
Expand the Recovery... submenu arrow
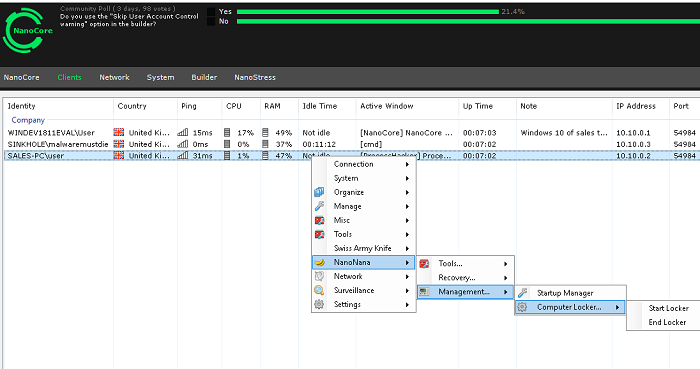[506, 278]
